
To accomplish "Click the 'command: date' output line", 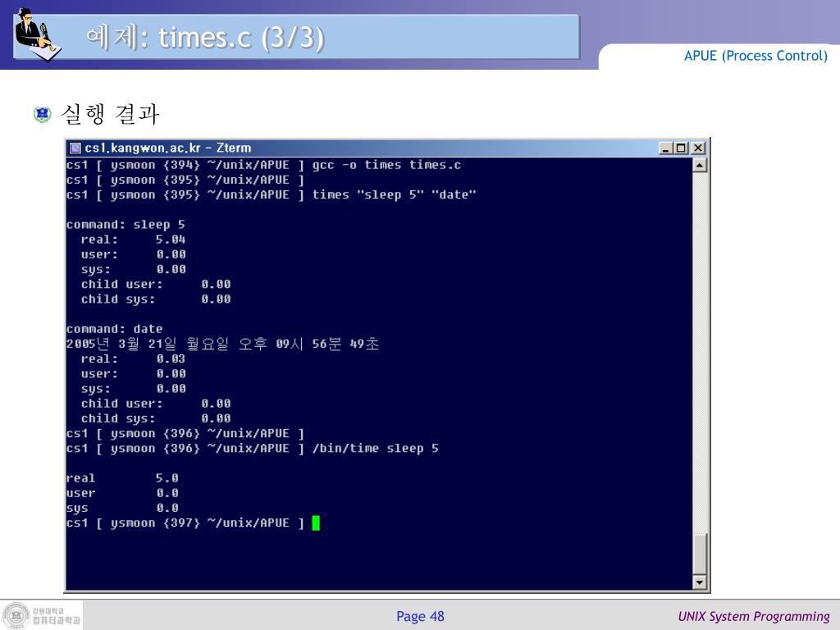I will pos(115,329).
